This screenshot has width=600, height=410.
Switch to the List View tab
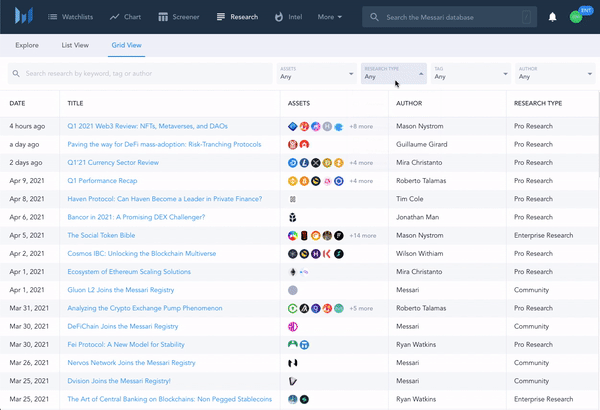click(75, 45)
